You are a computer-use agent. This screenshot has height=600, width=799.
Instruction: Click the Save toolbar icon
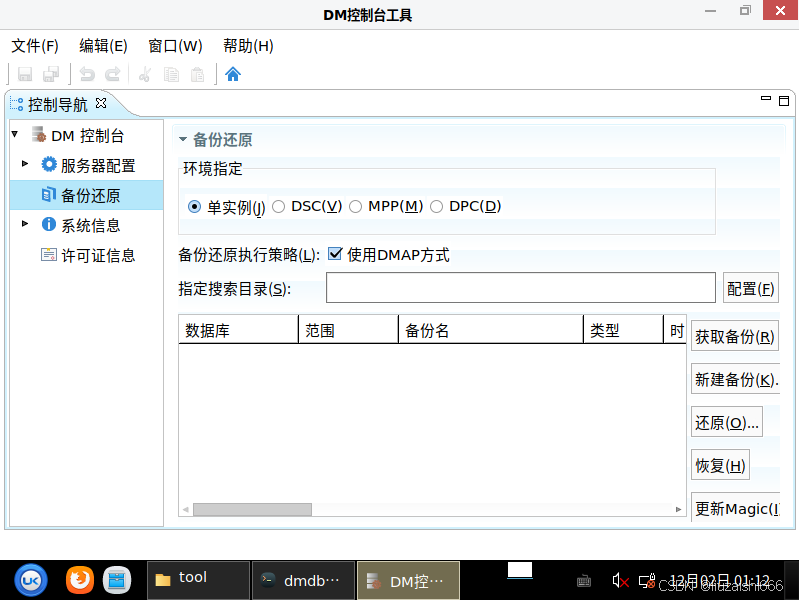point(25,74)
